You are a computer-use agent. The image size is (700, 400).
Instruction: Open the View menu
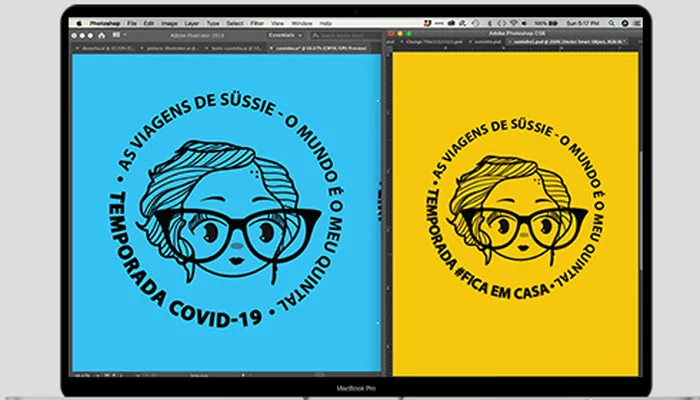pos(277,23)
